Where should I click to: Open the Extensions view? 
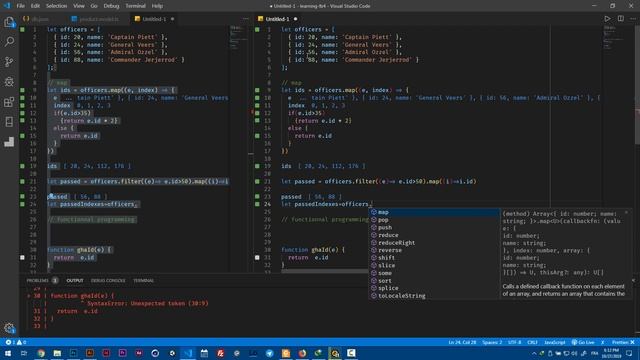[x=9, y=102]
